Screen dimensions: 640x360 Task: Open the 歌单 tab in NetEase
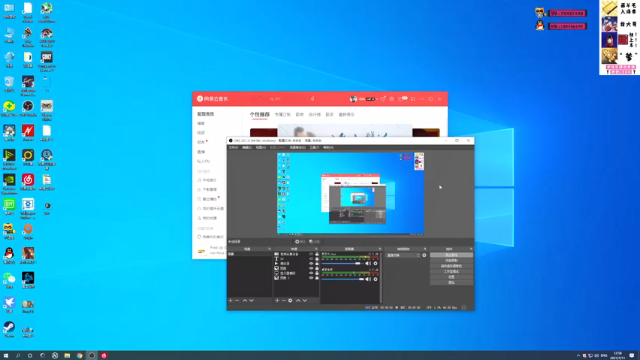click(300, 115)
